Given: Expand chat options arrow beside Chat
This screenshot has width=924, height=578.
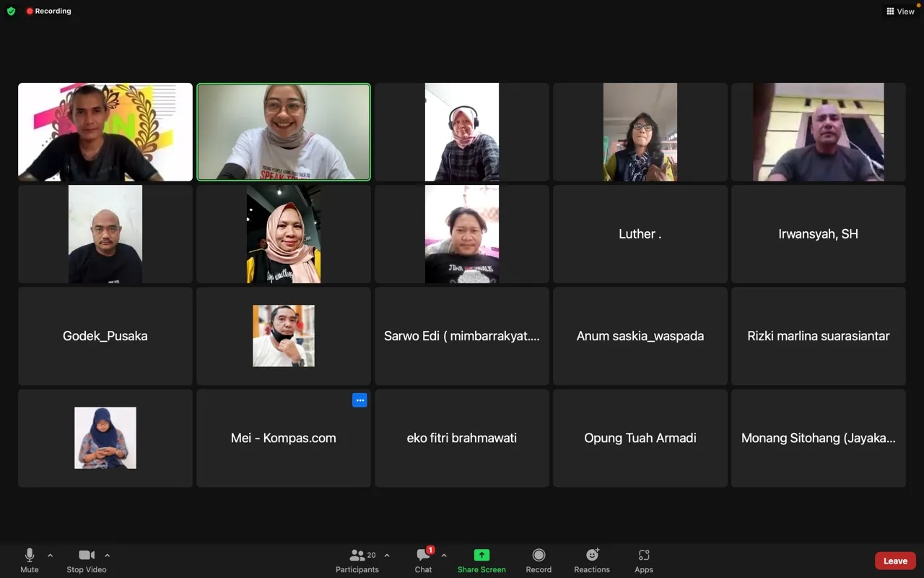Looking at the screenshot, I should 443,556.
